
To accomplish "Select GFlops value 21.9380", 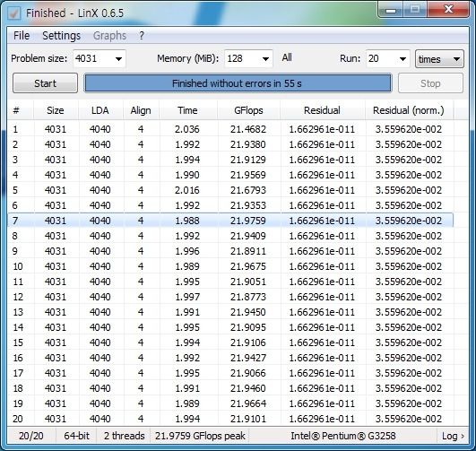I will point(248,144).
